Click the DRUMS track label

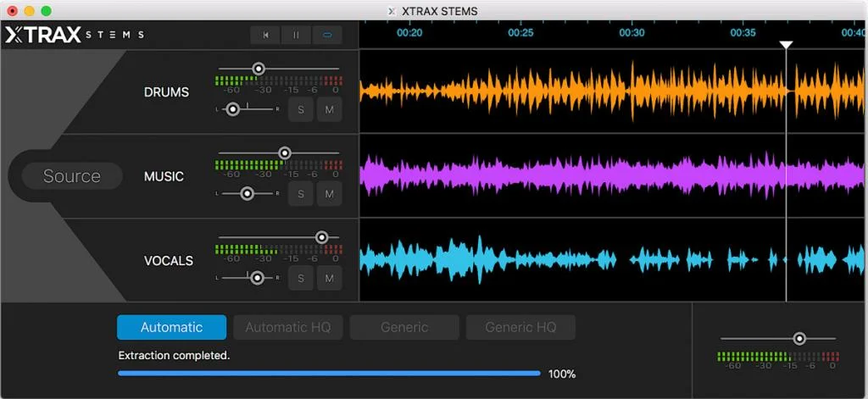pos(166,92)
